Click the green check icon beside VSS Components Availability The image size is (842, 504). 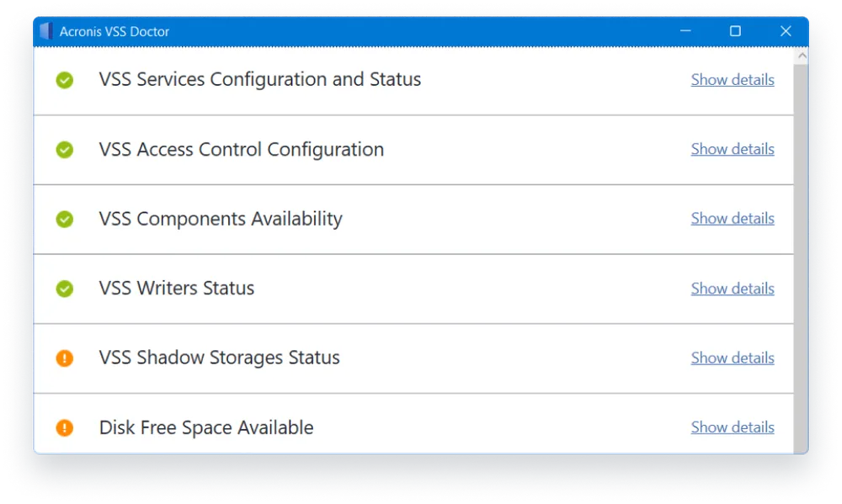click(65, 219)
